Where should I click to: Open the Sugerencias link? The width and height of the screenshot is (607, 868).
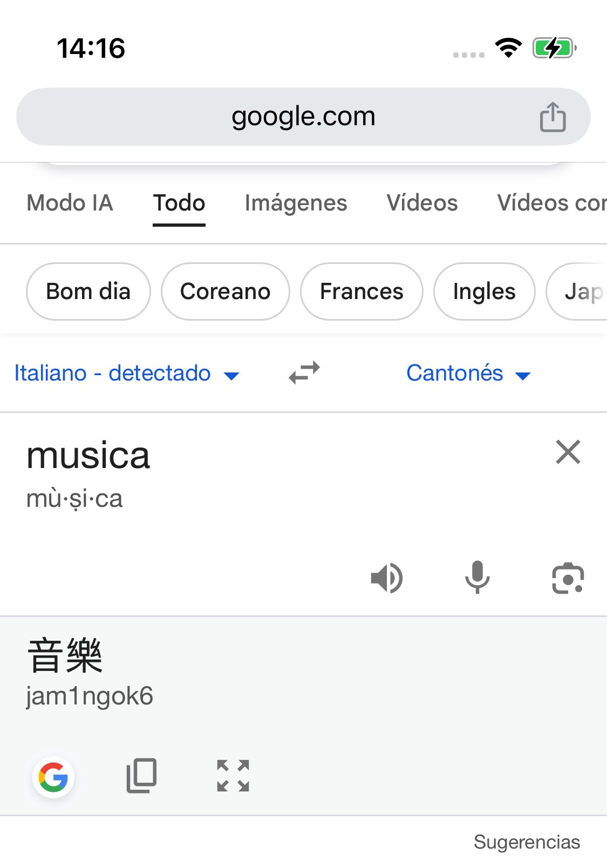(x=527, y=842)
